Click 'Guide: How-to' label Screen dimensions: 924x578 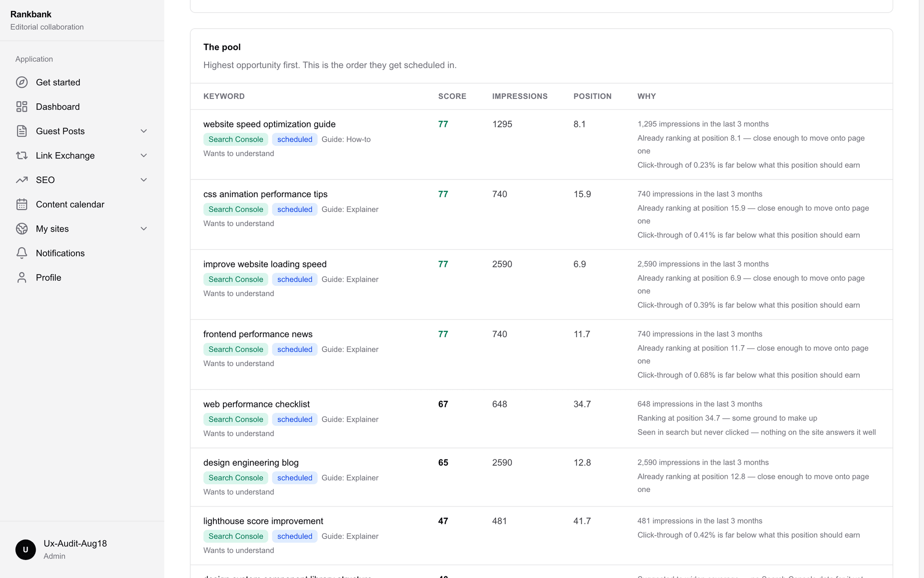coord(346,139)
